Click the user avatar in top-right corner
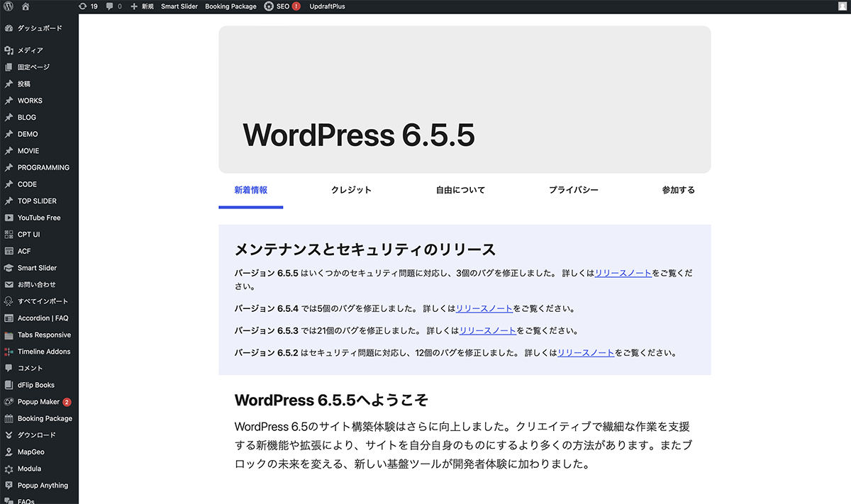Image resolution: width=851 pixels, height=504 pixels. click(841, 6)
